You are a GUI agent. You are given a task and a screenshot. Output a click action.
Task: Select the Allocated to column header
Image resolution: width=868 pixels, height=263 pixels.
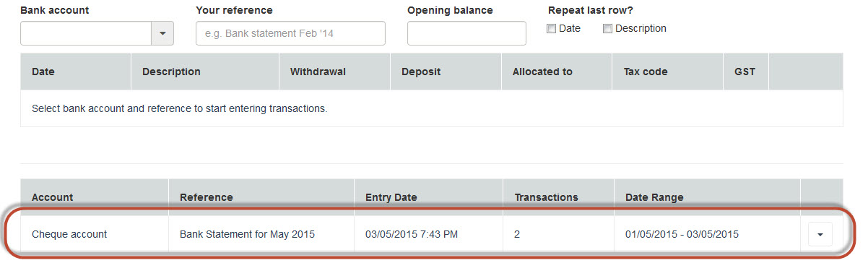pos(542,72)
